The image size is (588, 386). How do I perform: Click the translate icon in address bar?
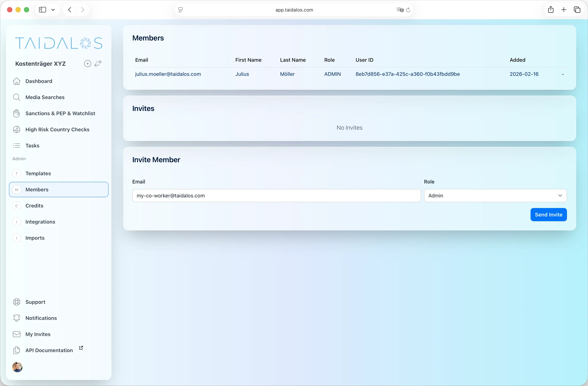tap(400, 10)
